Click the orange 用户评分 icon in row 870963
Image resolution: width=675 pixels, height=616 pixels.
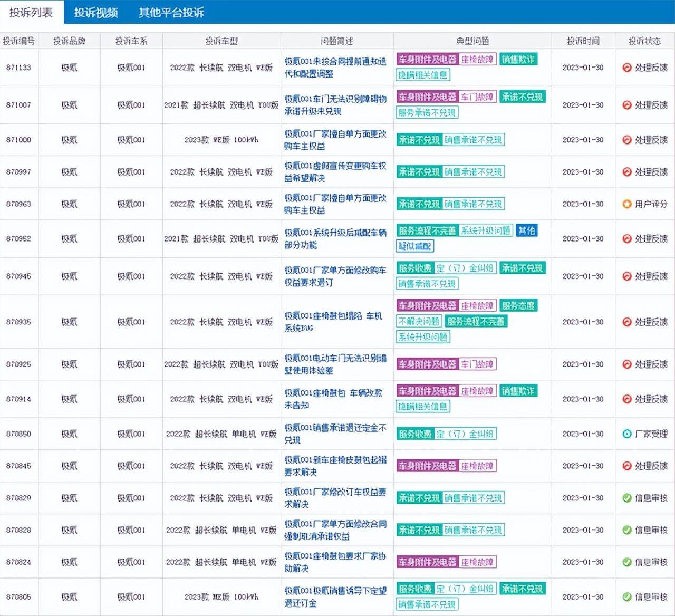click(626, 204)
